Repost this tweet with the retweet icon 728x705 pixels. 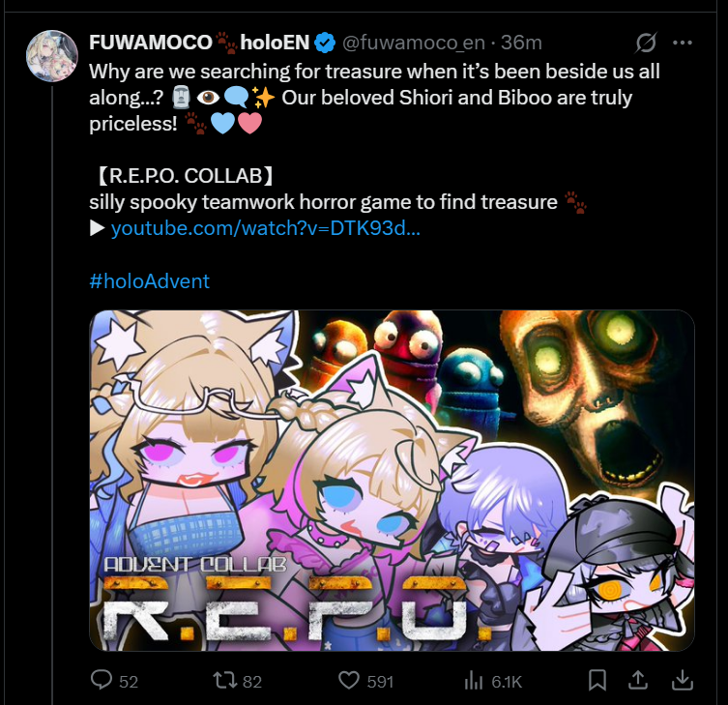pyautogui.click(x=224, y=681)
